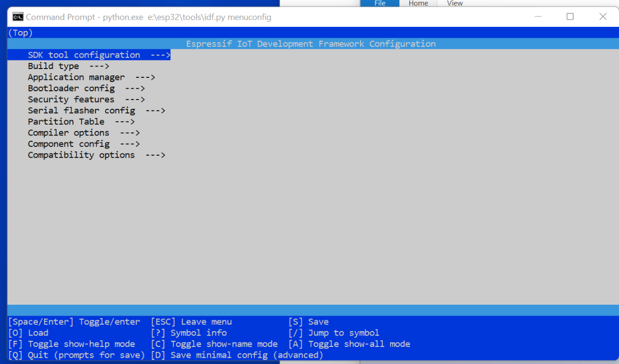Select the Security features entry
The image size is (619, 364).
pos(71,100)
